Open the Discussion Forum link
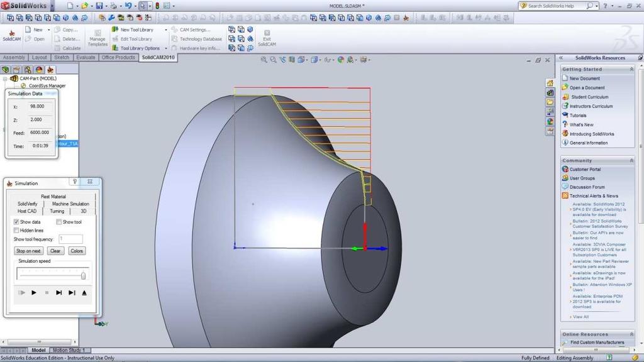The height and width of the screenshot is (362, 644). point(587,187)
